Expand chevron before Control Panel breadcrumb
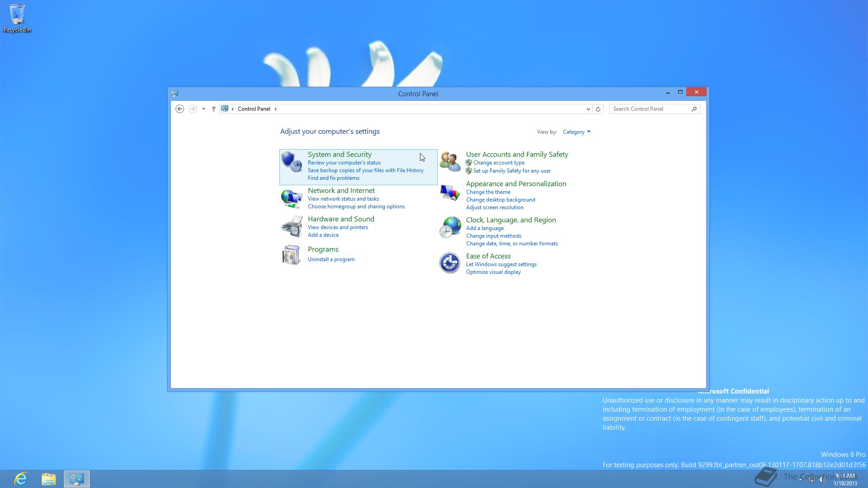 tap(233, 109)
